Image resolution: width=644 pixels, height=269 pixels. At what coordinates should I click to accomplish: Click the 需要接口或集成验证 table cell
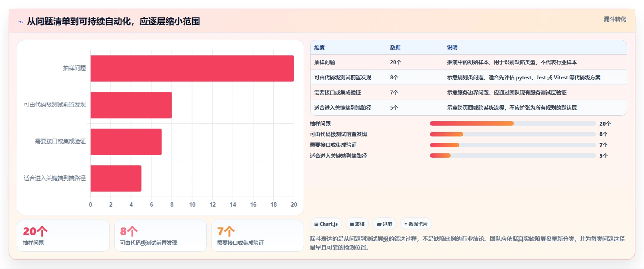point(337,92)
